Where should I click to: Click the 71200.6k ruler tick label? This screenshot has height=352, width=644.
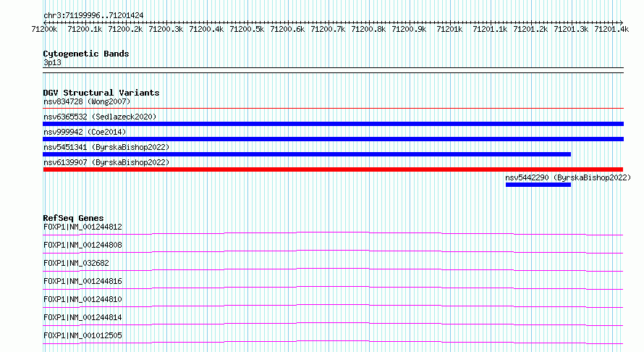(287, 29)
